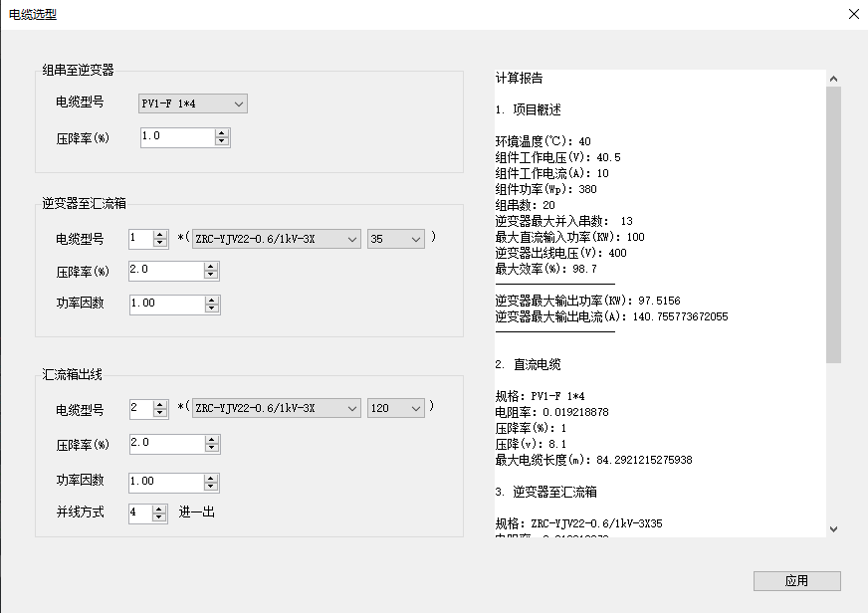This screenshot has width=868, height=613.
Task: Increase 逆变器至汇流箱 cable count with up arrow
Action: click(160, 234)
